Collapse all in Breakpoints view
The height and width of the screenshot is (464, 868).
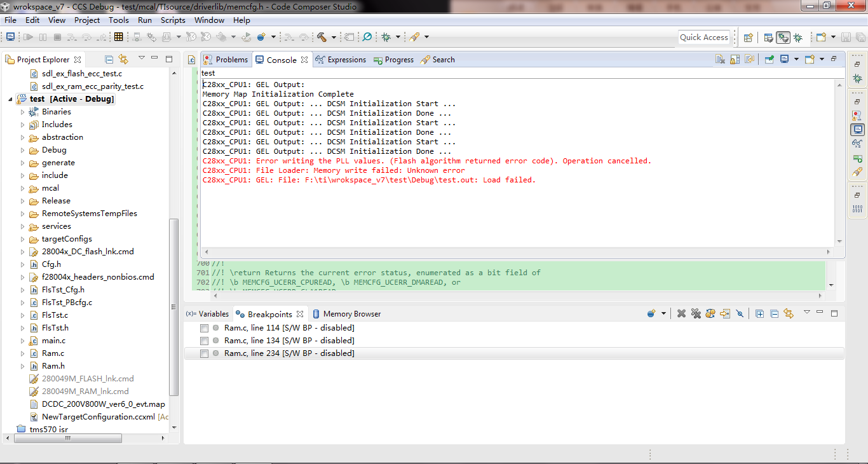click(774, 313)
